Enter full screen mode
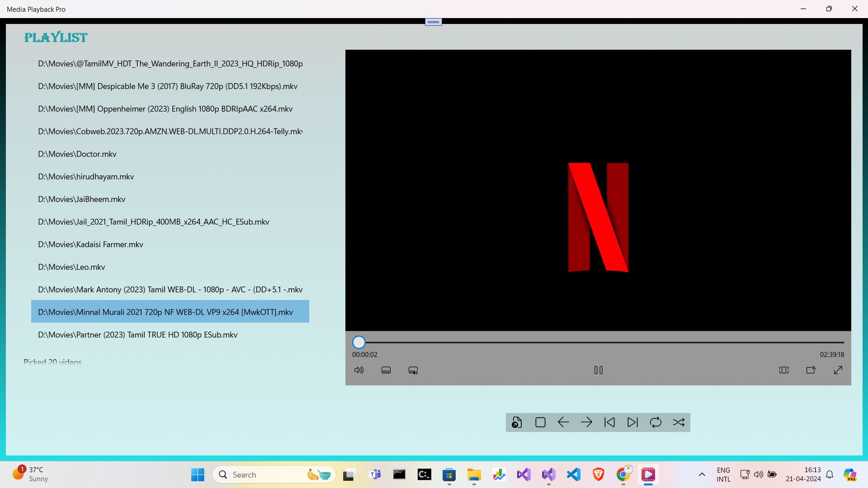The height and width of the screenshot is (488, 868). (x=838, y=371)
